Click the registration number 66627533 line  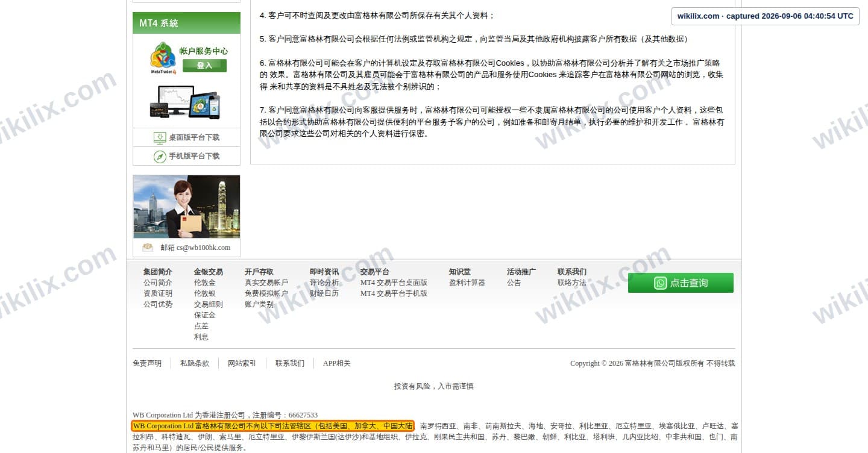click(x=225, y=415)
